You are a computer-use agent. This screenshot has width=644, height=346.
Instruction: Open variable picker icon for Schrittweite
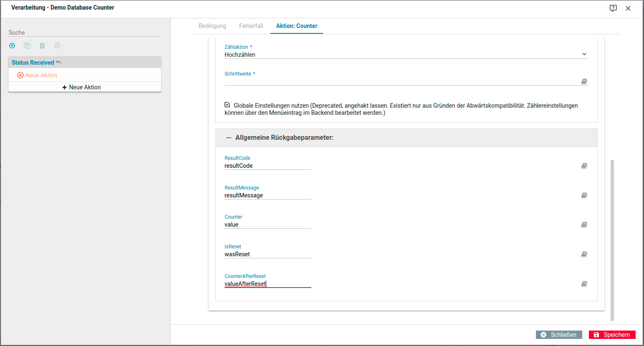point(584,81)
